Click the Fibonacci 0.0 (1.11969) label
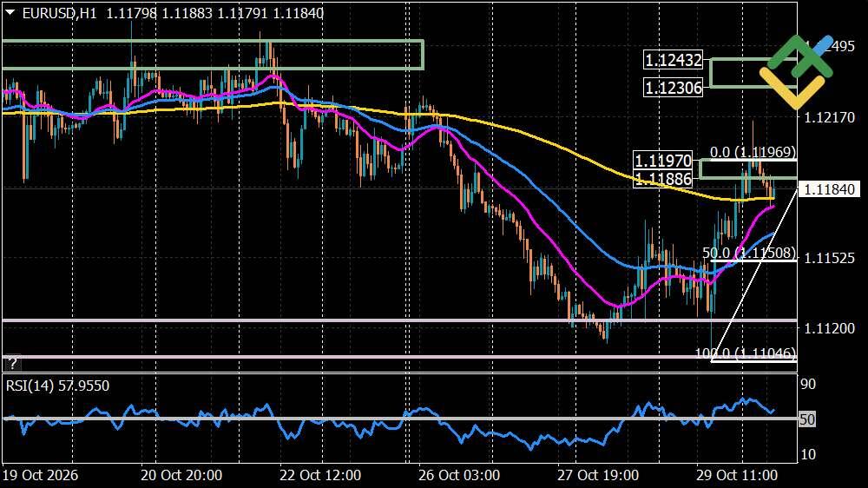Image resolution: width=868 pixels, height=488 pixels. pos(753,152)
